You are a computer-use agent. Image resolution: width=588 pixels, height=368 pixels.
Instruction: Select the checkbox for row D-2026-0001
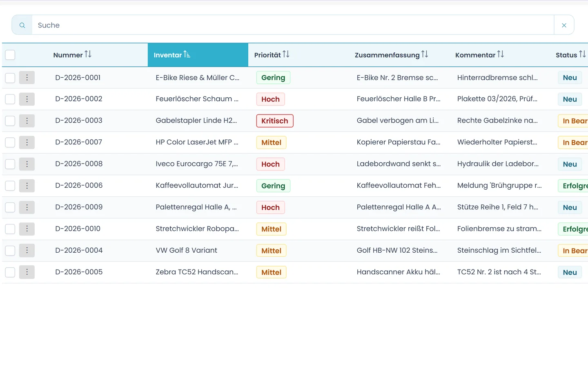click(x=10, y=78)
